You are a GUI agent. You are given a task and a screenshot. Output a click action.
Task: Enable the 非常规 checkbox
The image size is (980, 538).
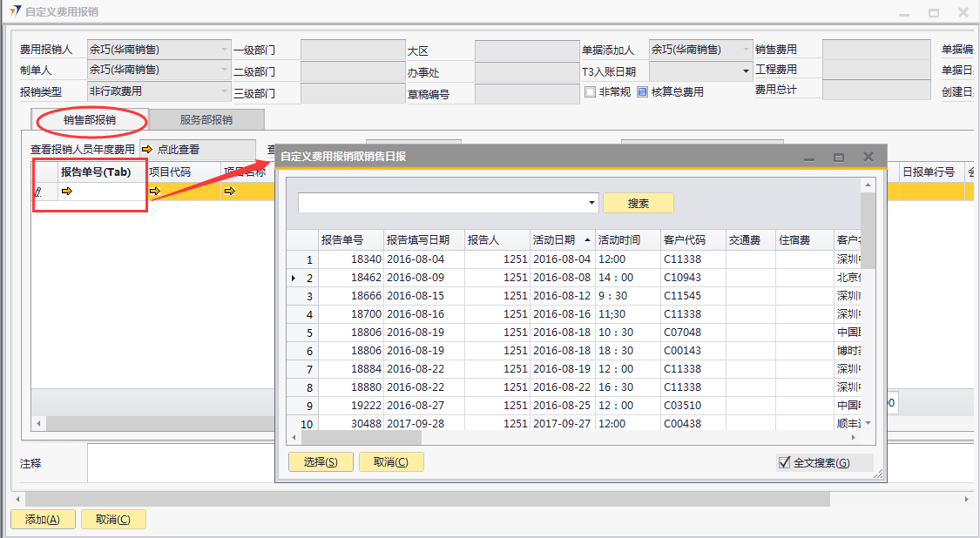click(x=590, y=91)
